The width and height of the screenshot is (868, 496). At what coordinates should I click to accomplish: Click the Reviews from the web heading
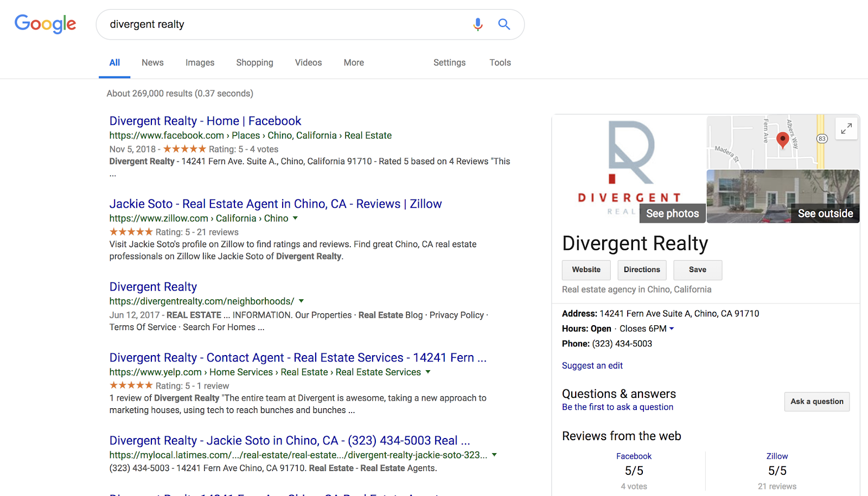tap(622, 436)
